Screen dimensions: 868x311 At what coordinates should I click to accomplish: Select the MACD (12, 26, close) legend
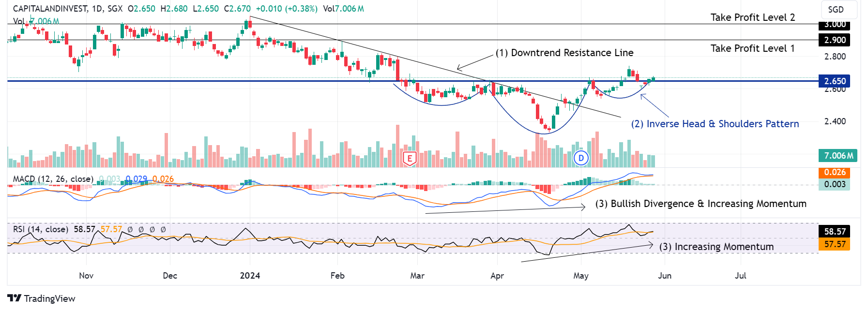pyautogui.click(x=53, y=179)
